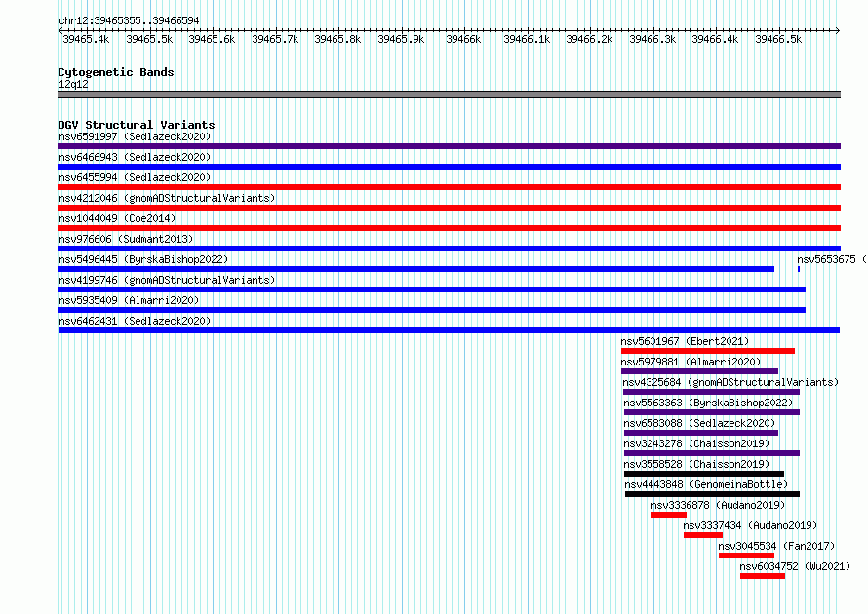The image size is (868, 614).
Task: Click the nsv4212046 (gnomADStructuralVariants) label
Action: coord(167,198)
